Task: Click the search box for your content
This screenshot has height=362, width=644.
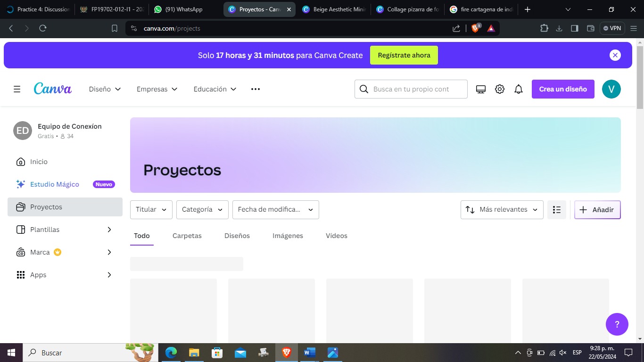Action: 415,89
